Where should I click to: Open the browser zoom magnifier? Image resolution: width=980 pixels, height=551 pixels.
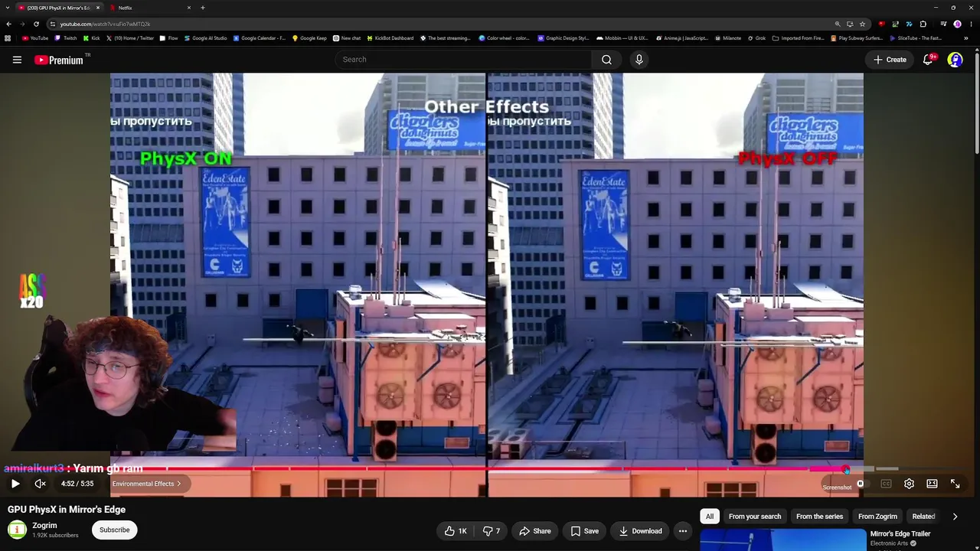click(x=838, y=24)
